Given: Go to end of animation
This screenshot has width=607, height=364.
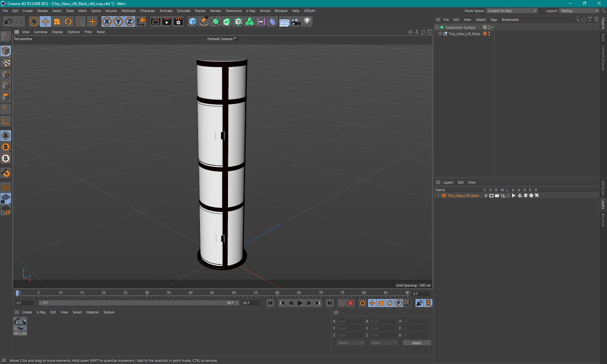Looking at the screenshot, I should point(330,303).
